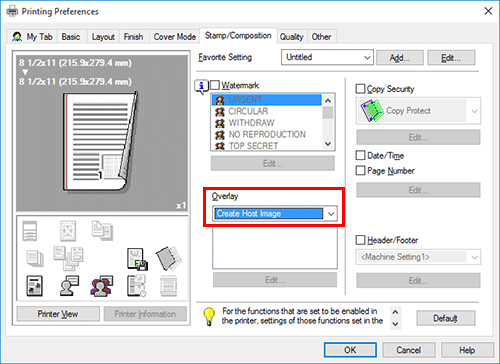Switch to the Quality tab

(x=291, y=37)
